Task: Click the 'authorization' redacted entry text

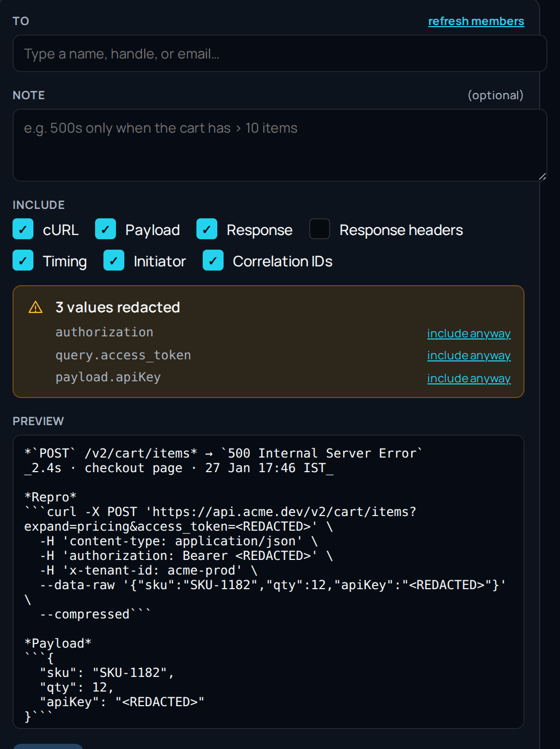Action: tap(104, 332)
